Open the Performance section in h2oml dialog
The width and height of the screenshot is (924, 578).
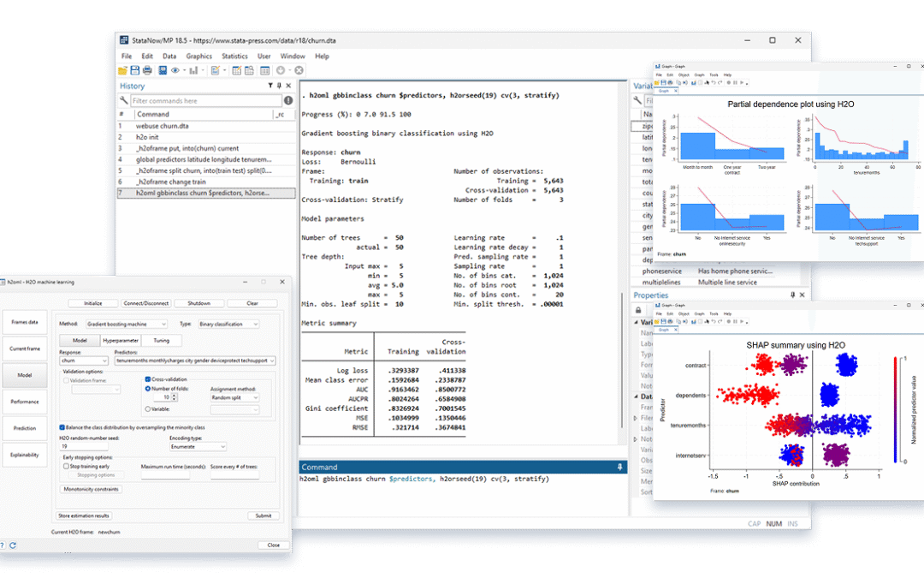pos(25,402)
